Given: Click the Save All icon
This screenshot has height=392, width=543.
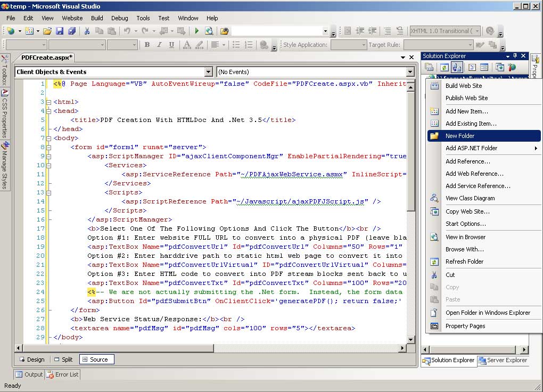Looking at the screenshot, I should (x=72, y=31).
